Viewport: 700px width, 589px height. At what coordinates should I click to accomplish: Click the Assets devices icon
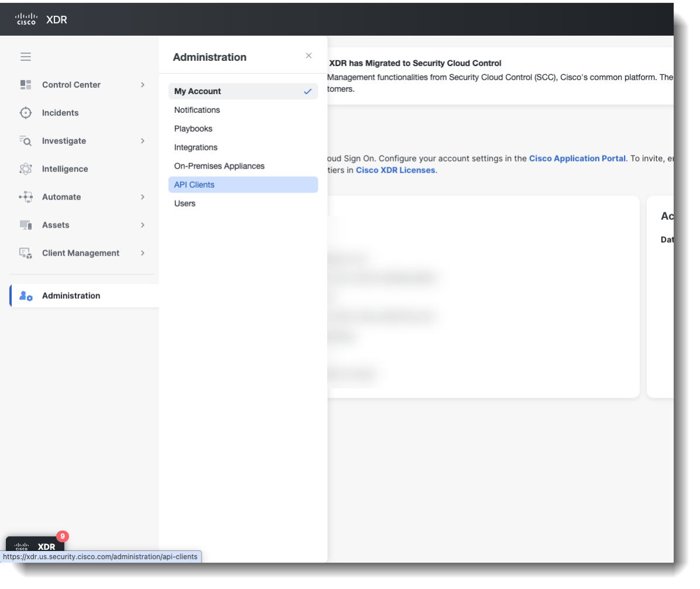click(26, 225)
